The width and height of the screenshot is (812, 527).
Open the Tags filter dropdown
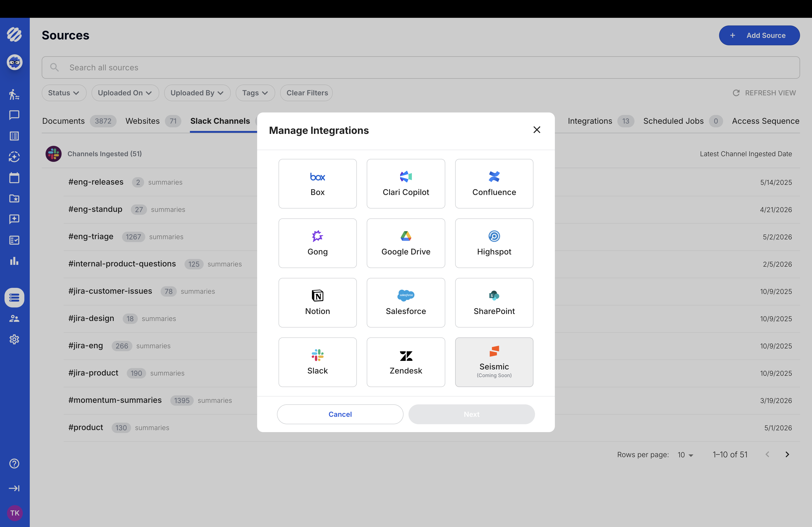pos(255,93)
